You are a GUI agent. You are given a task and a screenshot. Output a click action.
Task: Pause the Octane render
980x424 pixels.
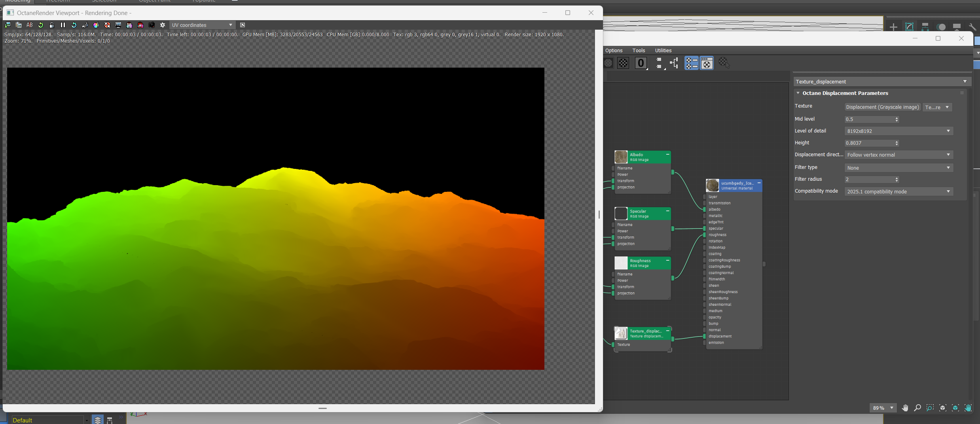[x=63, y=25]
